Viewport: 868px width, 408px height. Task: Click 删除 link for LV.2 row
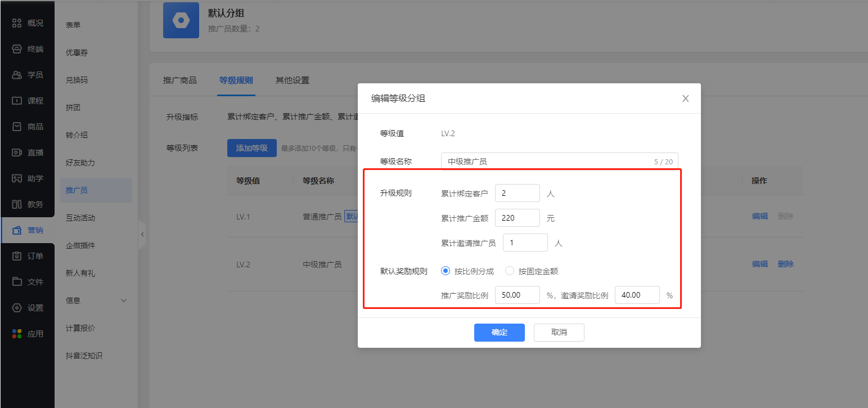pos(785,264)
